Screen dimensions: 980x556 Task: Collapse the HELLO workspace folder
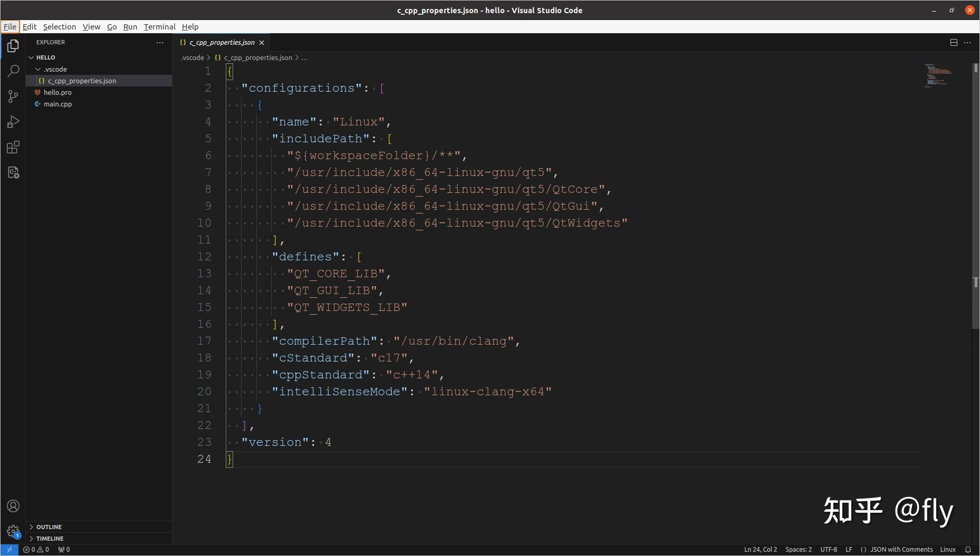click(x=31, y=57)
